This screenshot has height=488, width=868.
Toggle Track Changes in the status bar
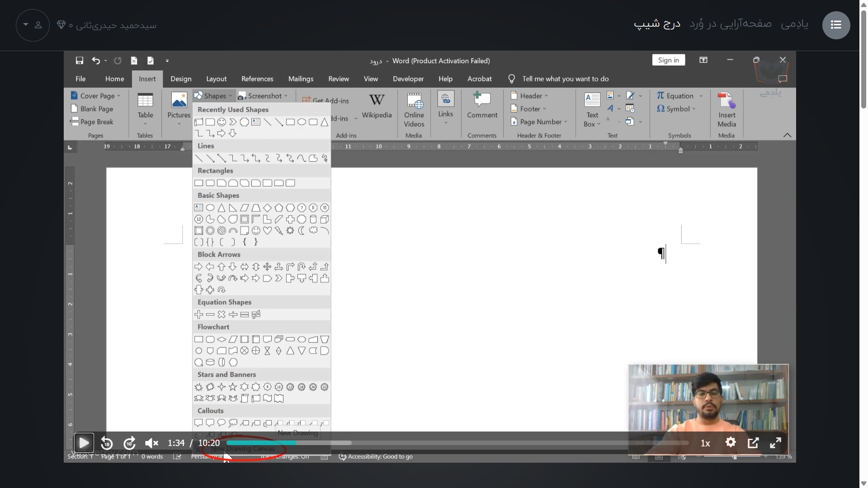[284, 457]
